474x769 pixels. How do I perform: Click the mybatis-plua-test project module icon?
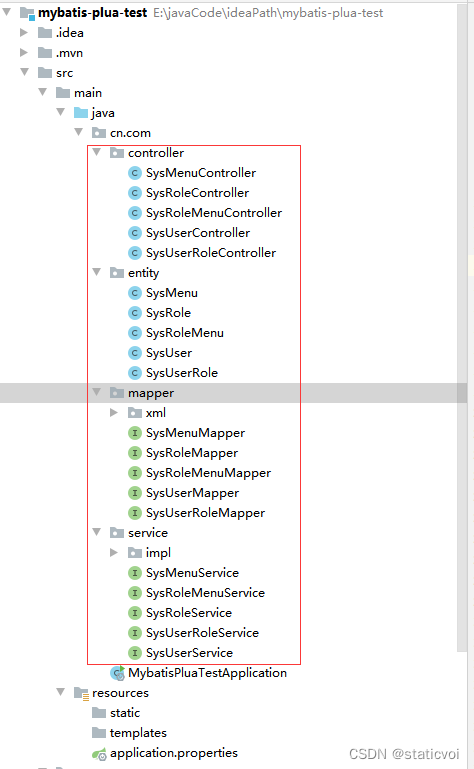point(27,13)
